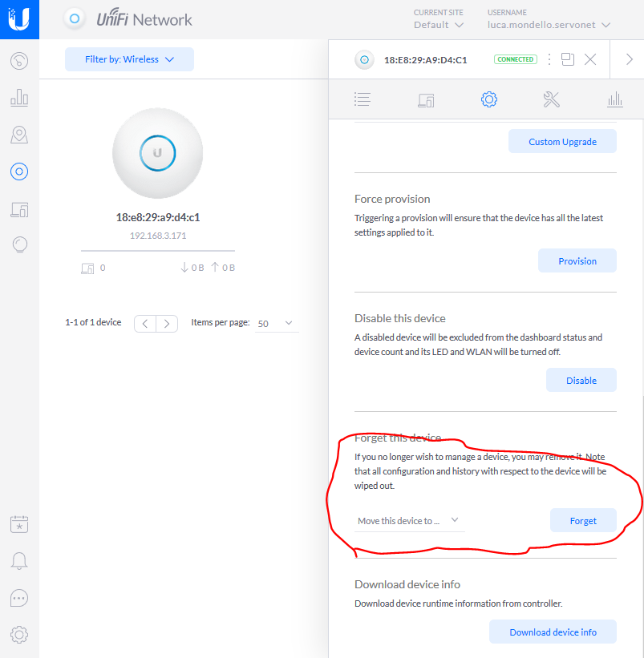Open the Events calendar sidebar icon

(x=19, y=524)
